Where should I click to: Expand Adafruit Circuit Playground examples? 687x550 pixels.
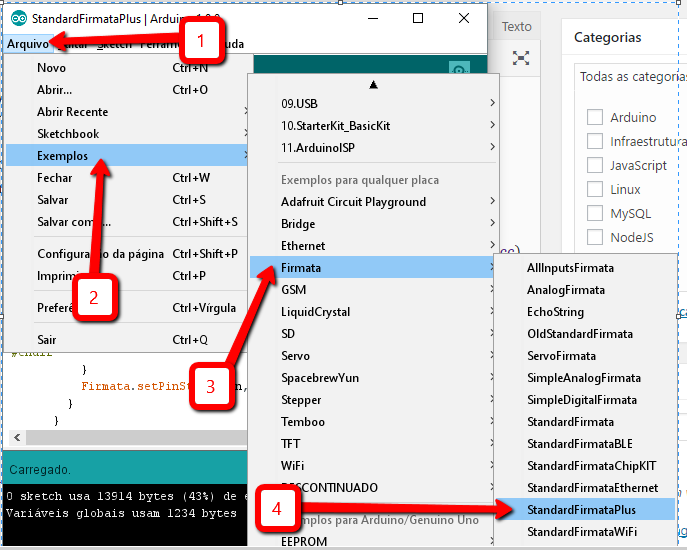(374, 202)
